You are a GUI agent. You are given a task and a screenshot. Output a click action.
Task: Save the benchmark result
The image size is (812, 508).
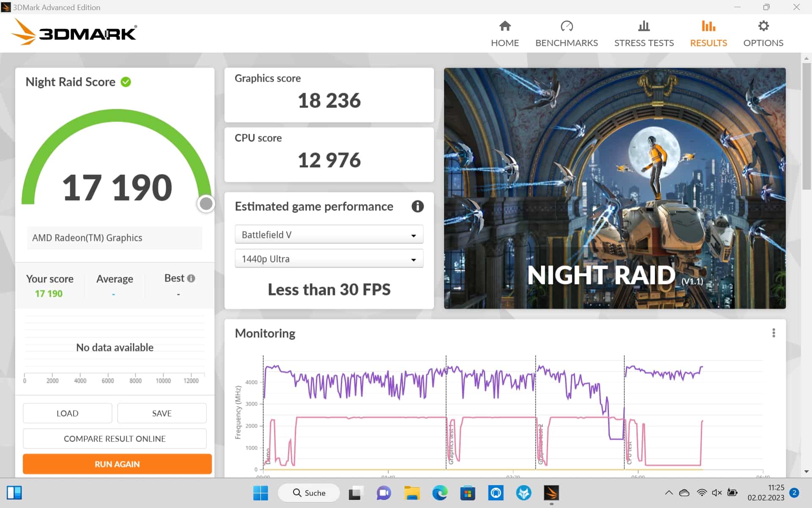click(162, 413)
